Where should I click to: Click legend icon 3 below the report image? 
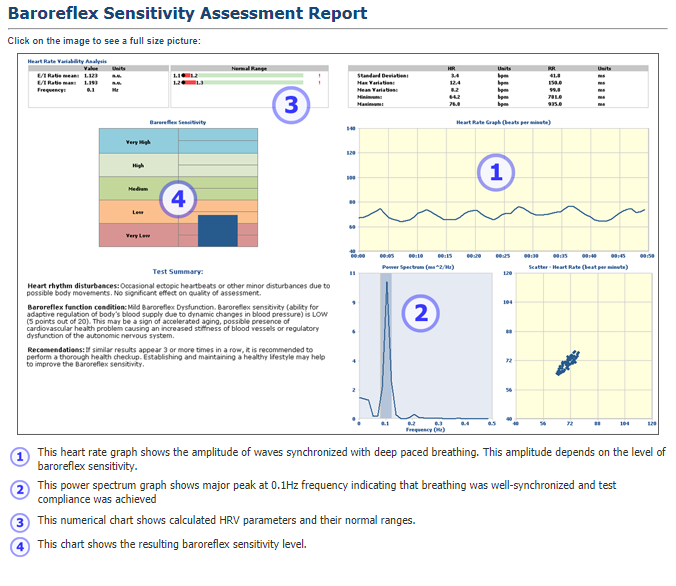point(19,521)
